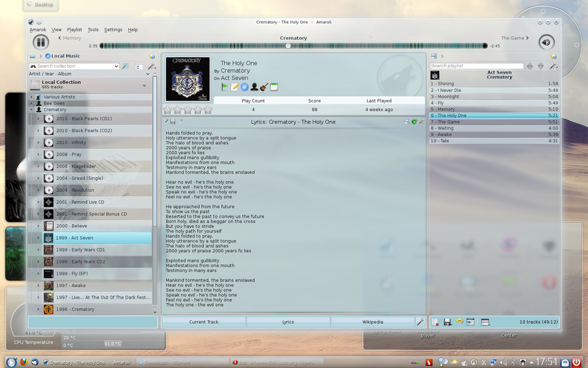This screenshot has height=368, width=588.
Task: Click the pencil icon beside the collection search
Action: (125, 66)
